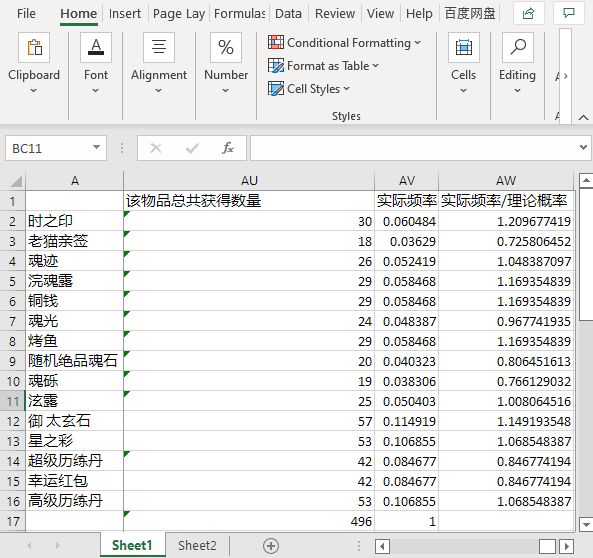Open the Help tab
Viewport: 593px width, 558px height.
(419, 14)
